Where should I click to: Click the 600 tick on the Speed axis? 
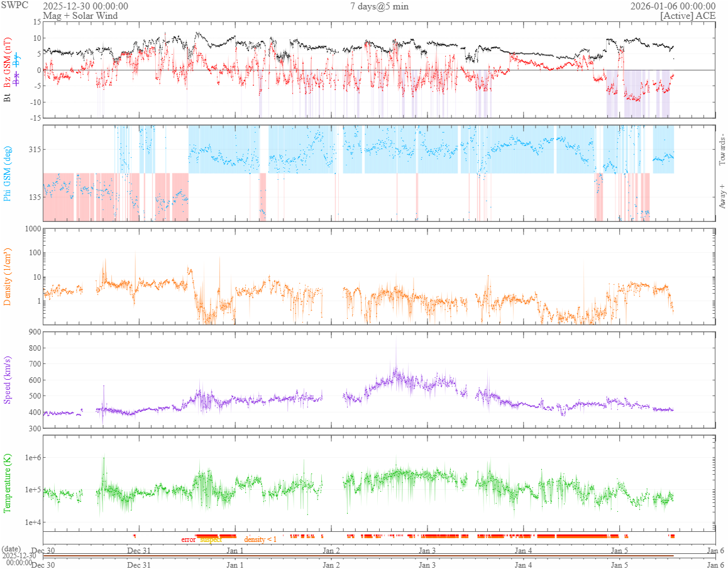pos(35,380)
